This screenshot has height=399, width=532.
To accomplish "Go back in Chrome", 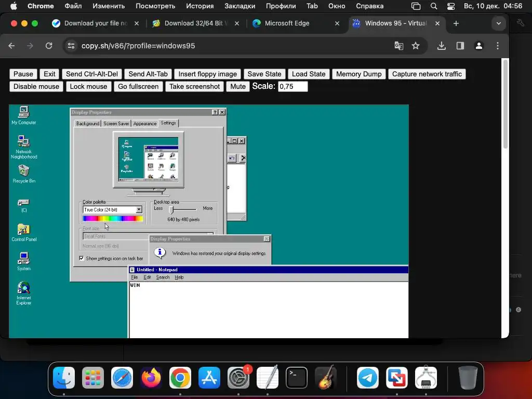I will (11, 46).
